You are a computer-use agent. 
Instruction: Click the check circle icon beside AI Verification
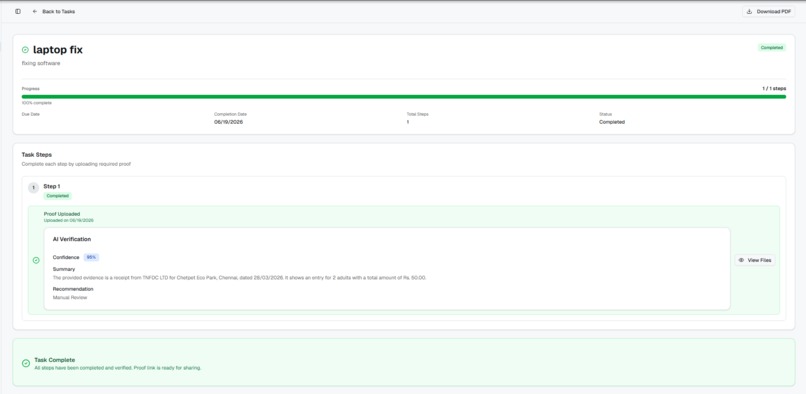pyautogui.click(x=36, y=260)
